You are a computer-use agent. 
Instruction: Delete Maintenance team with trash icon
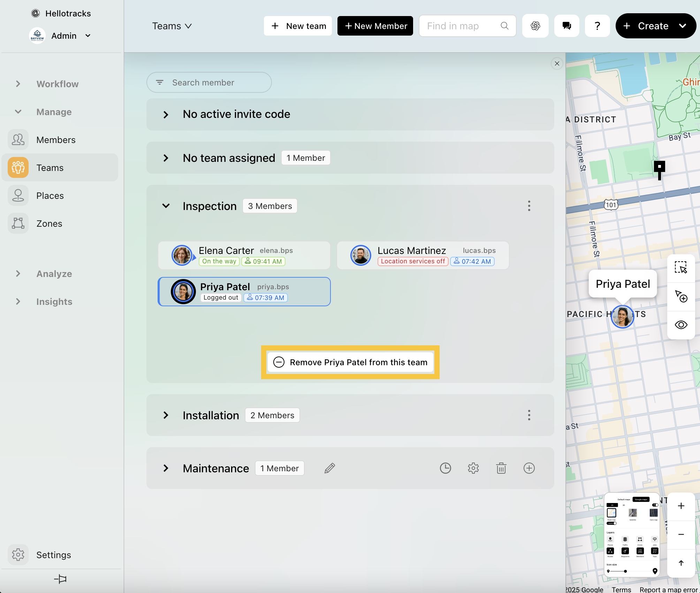point(501,468)
